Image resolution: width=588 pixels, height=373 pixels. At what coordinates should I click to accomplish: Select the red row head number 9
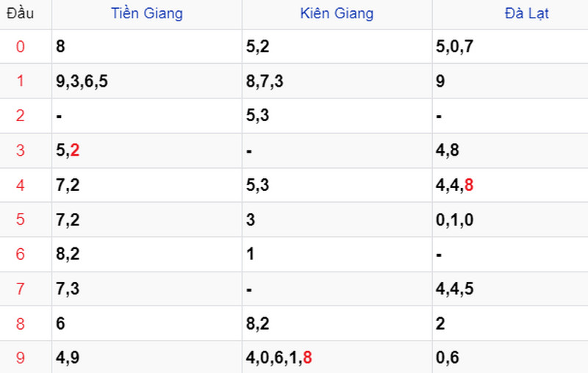click(x=21, y=358)
